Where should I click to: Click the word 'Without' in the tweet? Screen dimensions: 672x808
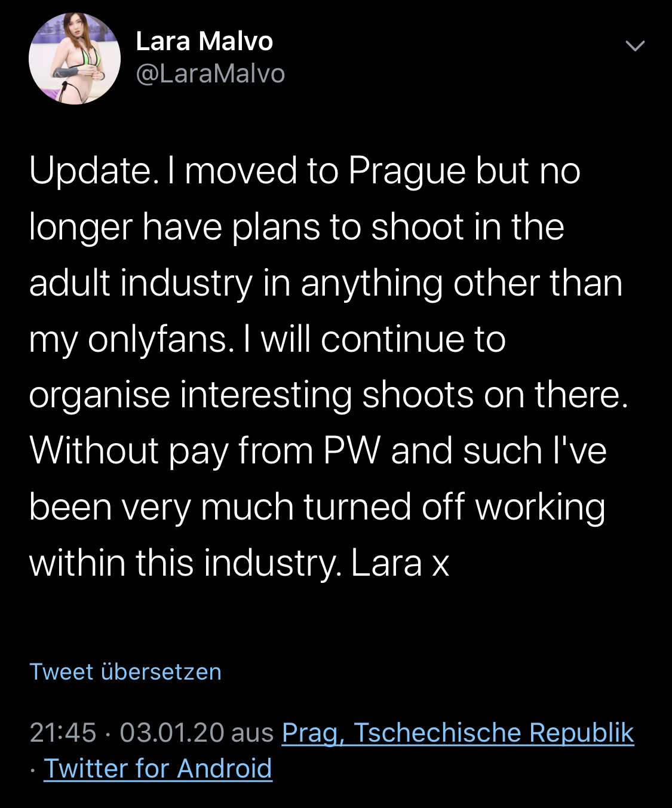94,450
